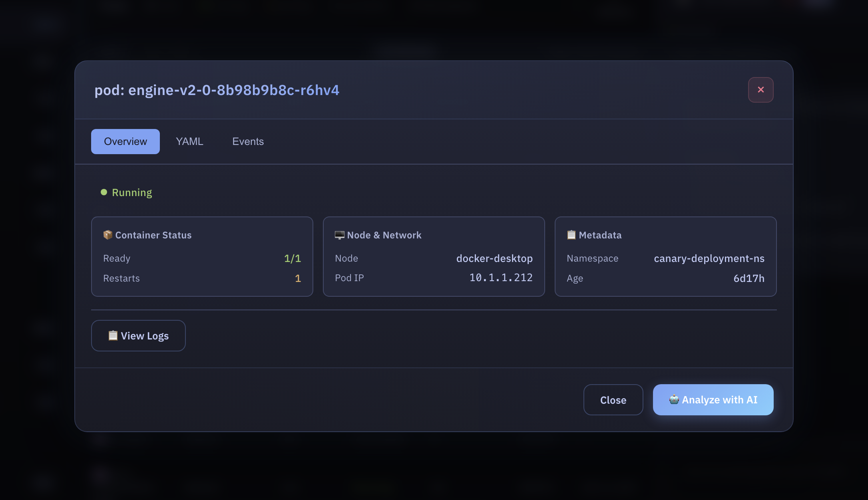This screenshot has height=500, width=868.
Task: Click the clipboard icon beside Metadata
Action: (x=571, y=235)
